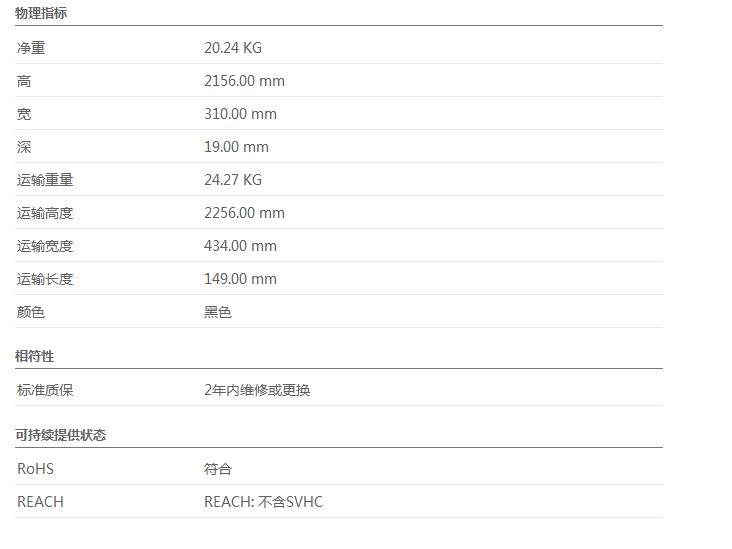Click the 2256.00 mm shipping height value
The image size is (732, 549).
[x=244, y=213]
